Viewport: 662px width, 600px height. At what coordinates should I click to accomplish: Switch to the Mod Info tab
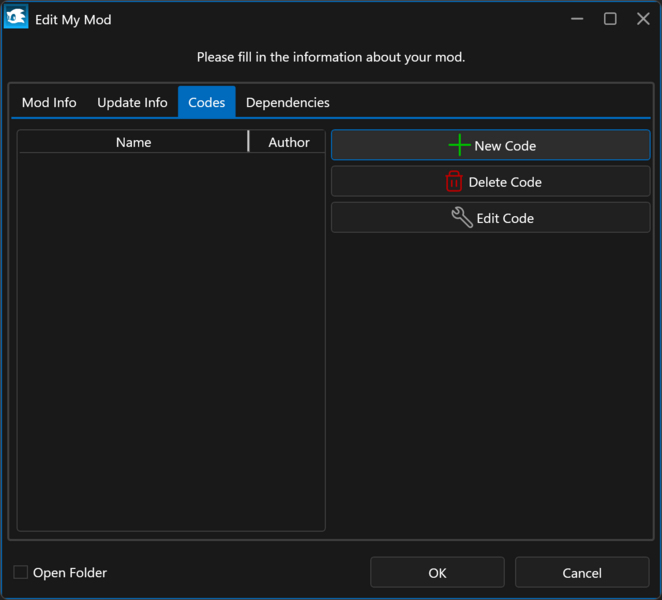[49, 103]
